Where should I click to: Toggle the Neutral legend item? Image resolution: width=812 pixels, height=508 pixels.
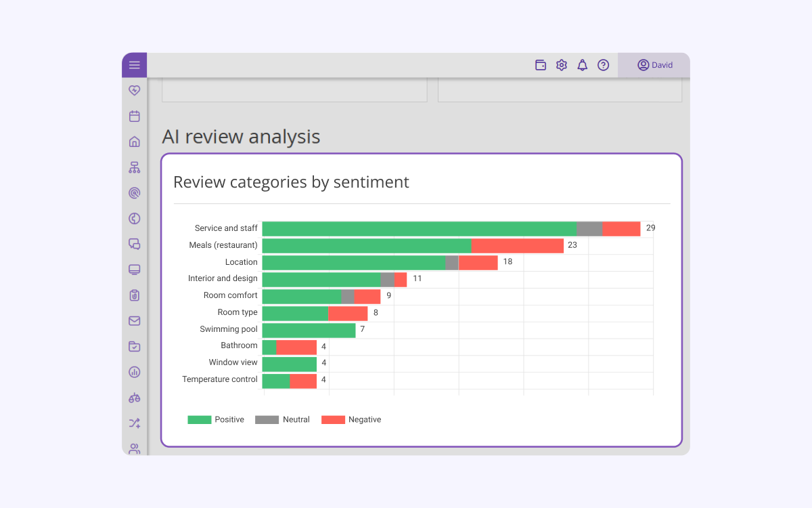click(x=282, y=420)
